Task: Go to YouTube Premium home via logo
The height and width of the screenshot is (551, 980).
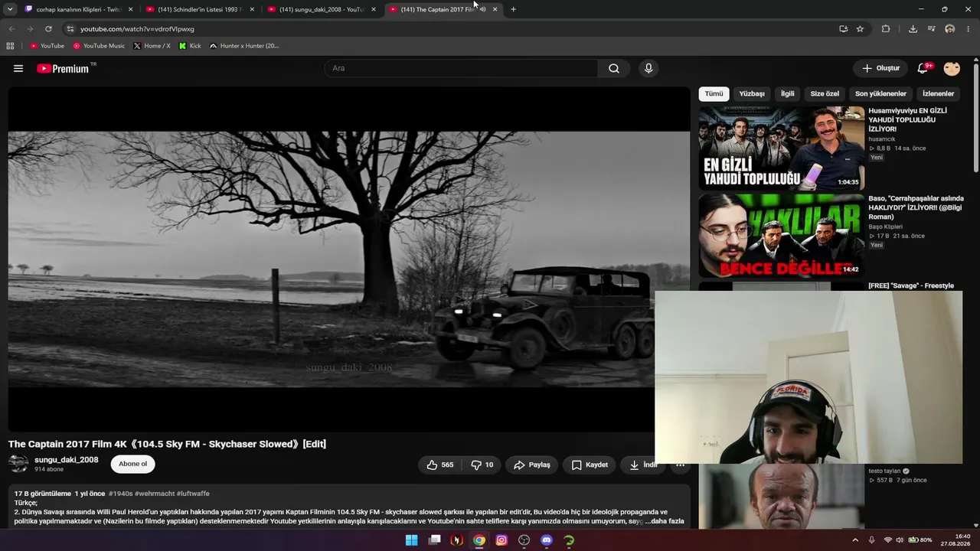Action: pyautogui.click(x=63, y=68)
